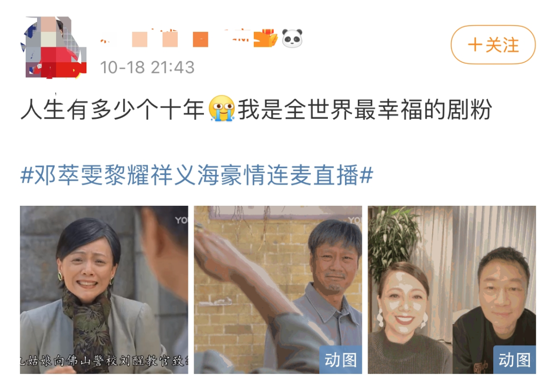Screen dimensions: 556x392
Task: Click the crying face emoji in post
Action: point(222,109)
